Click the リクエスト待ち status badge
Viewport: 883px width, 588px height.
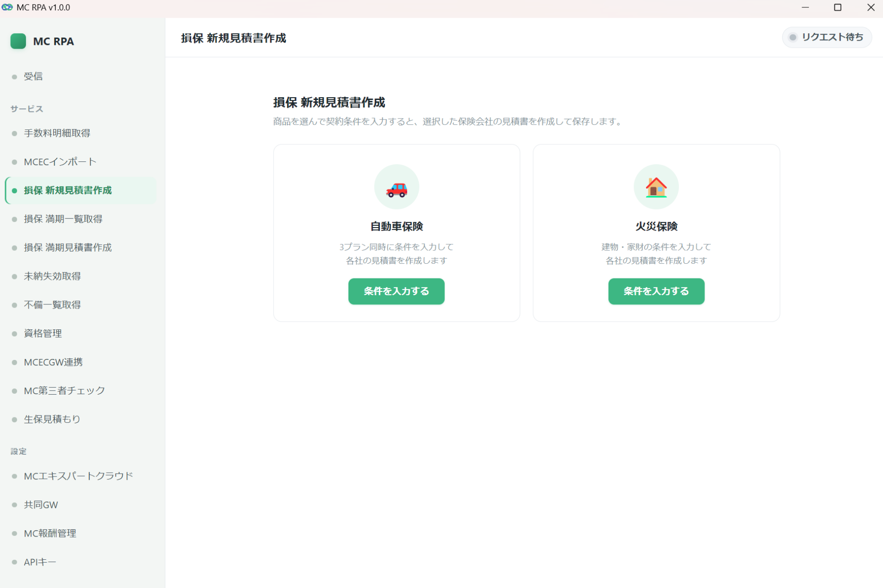click(x=827, y=37)
